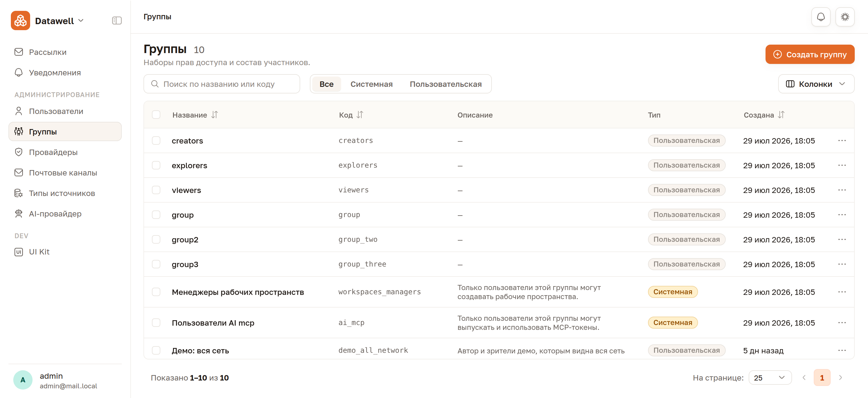Tick the checkbox for group3
The image size is (868, 398).
tap(156, 264)
